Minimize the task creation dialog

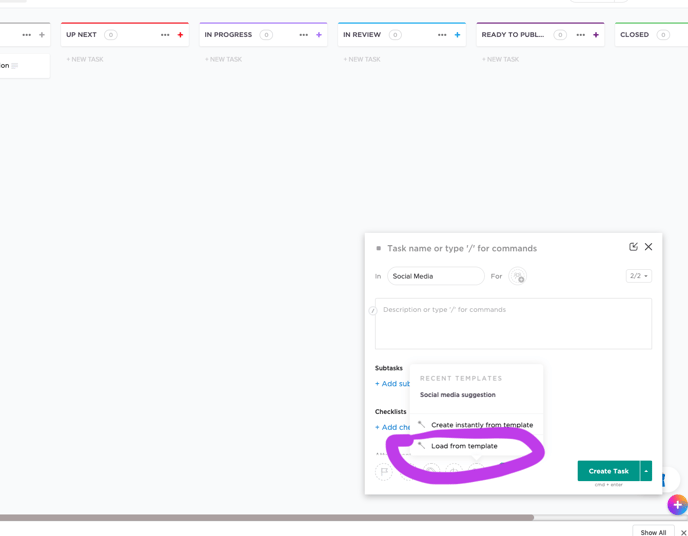pos(633,247)
